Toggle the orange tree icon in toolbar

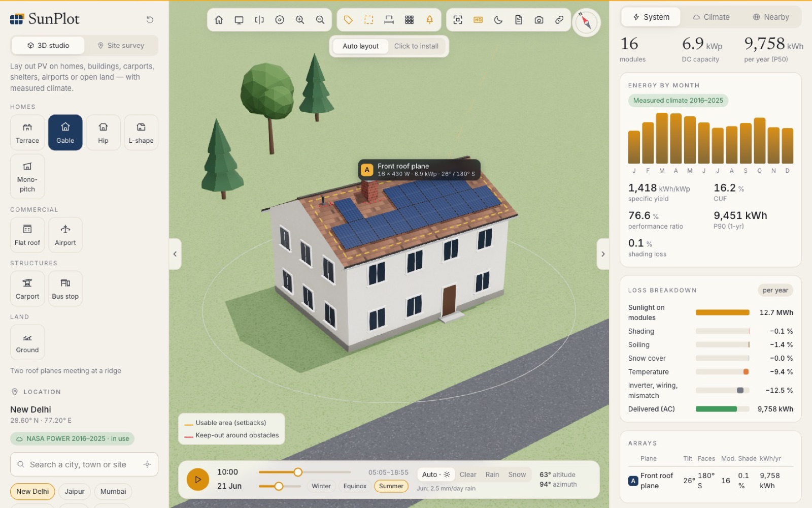click(x=430, y=20)
